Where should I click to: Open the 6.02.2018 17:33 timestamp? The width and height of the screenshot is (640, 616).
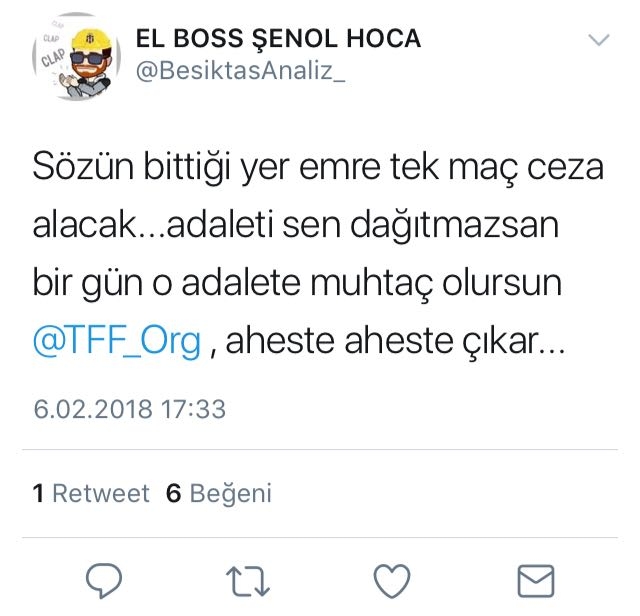129,409
